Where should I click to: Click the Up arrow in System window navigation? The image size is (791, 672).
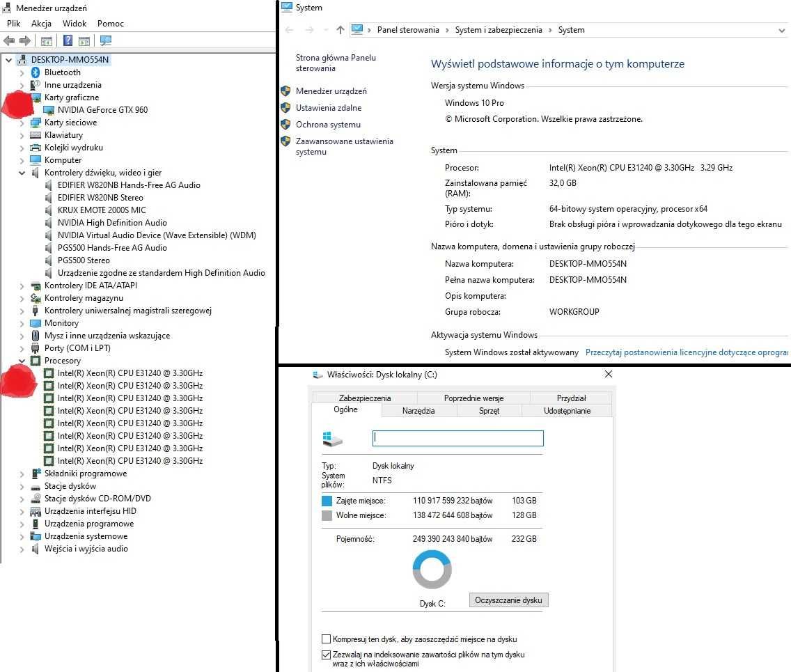pyautogui.click(x=340, y=30)
